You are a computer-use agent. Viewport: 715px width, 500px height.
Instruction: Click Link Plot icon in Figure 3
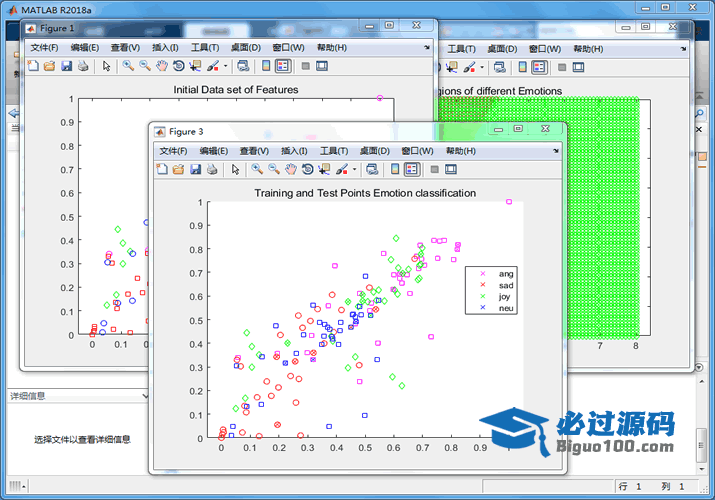372,170
